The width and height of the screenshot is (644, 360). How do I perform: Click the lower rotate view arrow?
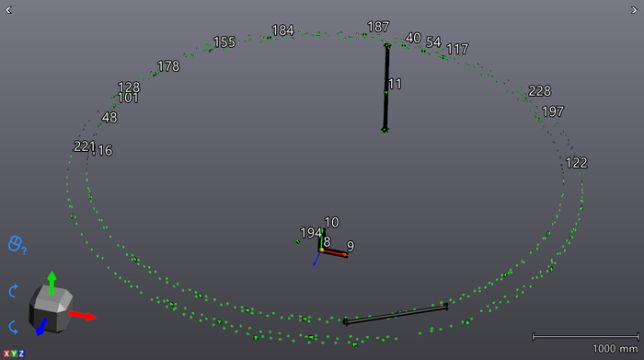click(x=13, y=327)
